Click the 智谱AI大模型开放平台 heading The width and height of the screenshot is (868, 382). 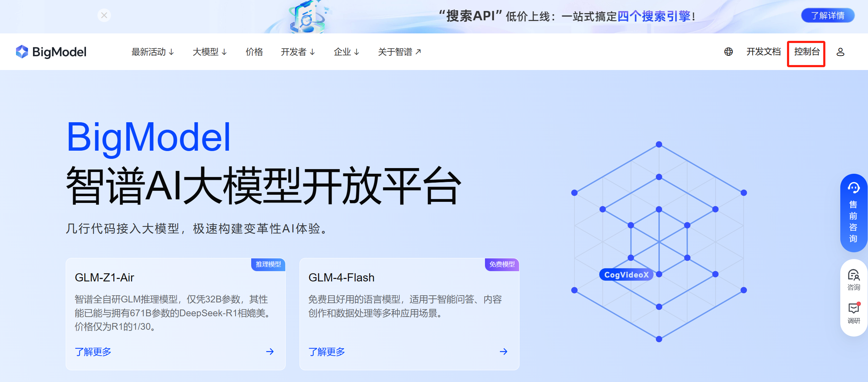[263, 186]
